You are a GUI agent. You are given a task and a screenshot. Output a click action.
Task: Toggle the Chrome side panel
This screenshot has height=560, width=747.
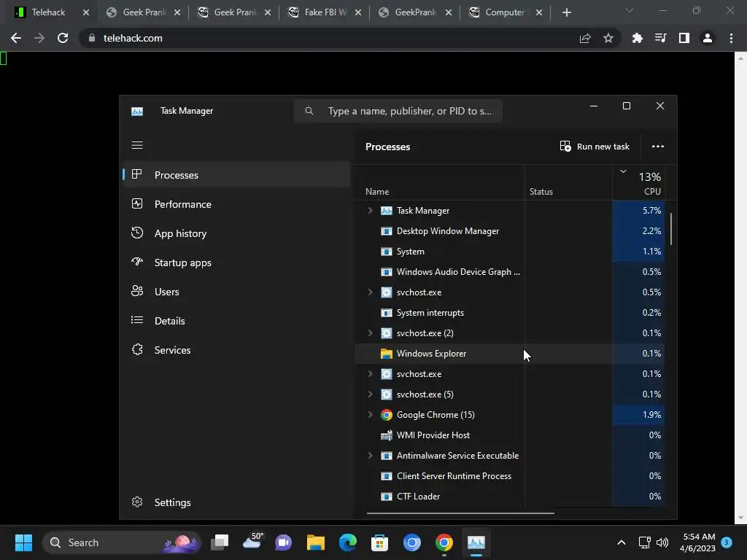point(684,38)
